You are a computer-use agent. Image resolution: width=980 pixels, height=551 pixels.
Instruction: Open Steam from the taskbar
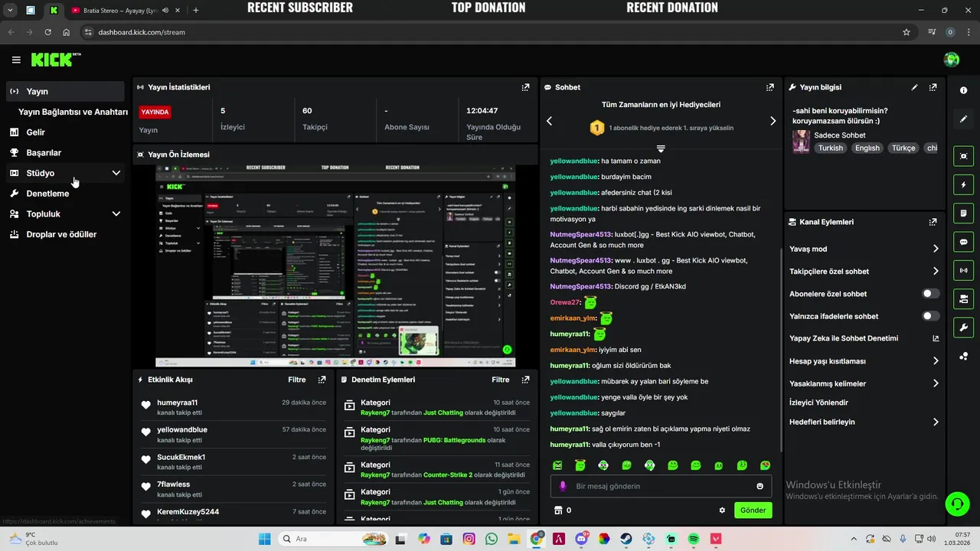point(626,539)
